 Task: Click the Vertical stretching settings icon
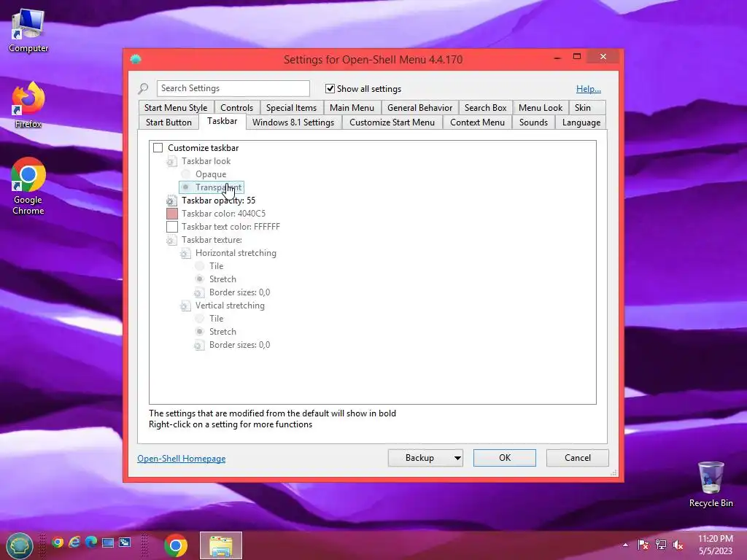[185, 306]
